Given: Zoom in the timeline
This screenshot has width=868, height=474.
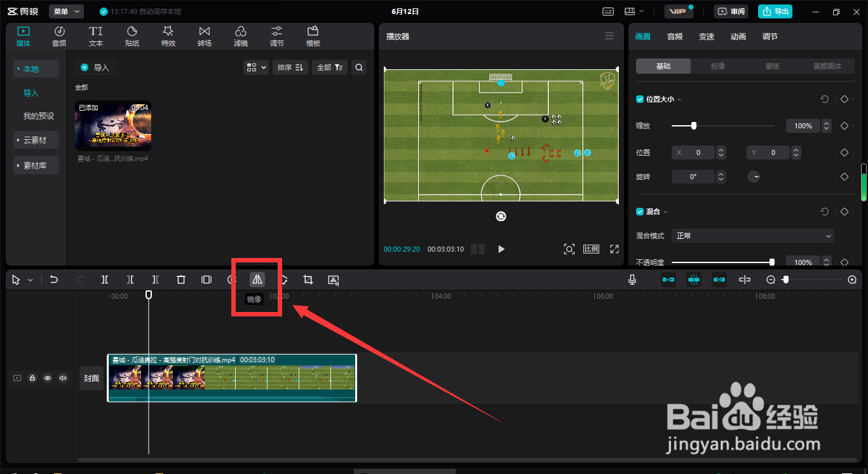Looking at the screenshot, I should tap(853, 280).
